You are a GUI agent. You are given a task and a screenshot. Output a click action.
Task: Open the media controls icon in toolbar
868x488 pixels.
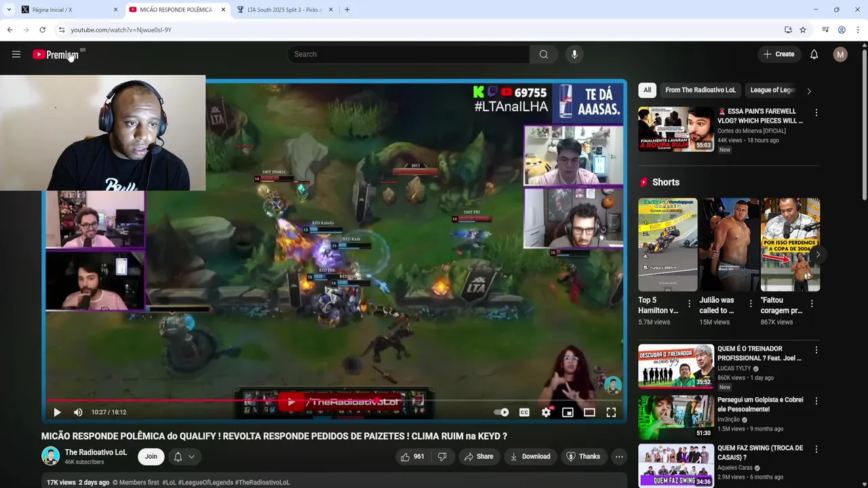click(825, 30)
